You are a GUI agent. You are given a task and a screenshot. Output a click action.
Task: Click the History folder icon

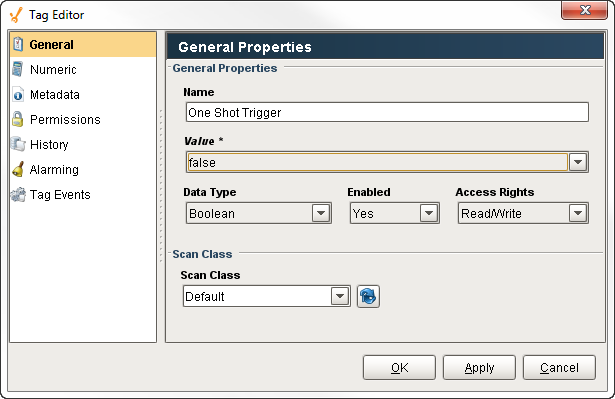coord(18,144)
